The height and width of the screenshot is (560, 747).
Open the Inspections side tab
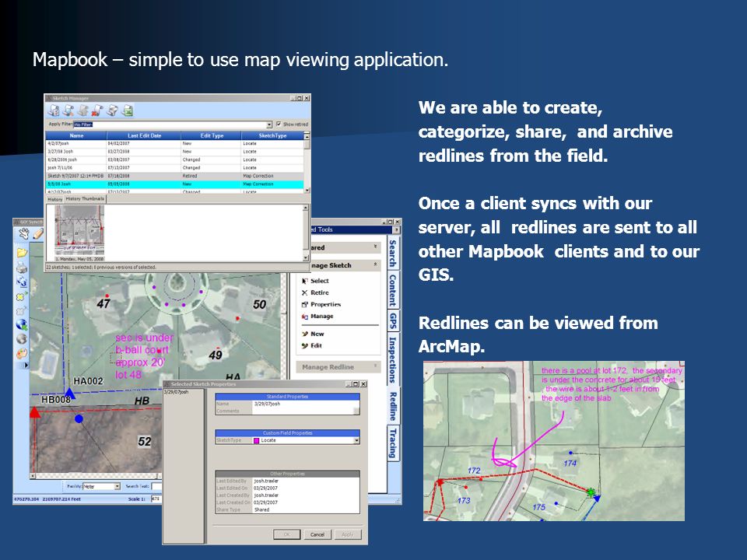[x=392, y=359]
